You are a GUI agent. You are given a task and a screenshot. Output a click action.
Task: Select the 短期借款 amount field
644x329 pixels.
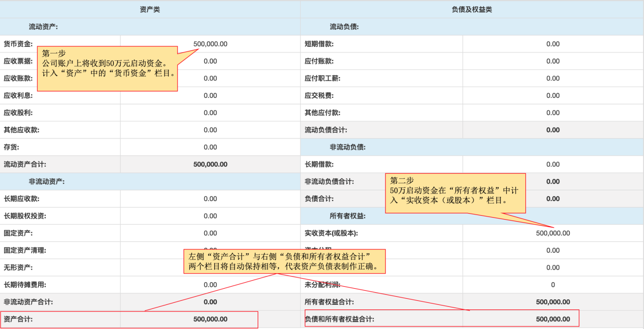coord(552,44)
